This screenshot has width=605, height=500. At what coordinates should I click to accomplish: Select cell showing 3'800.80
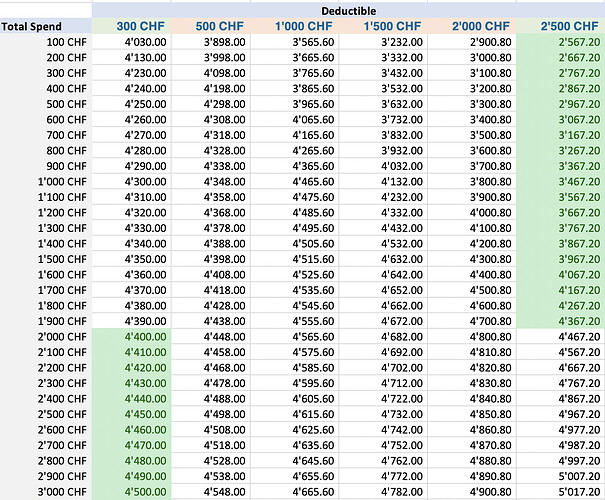(472, 182)
